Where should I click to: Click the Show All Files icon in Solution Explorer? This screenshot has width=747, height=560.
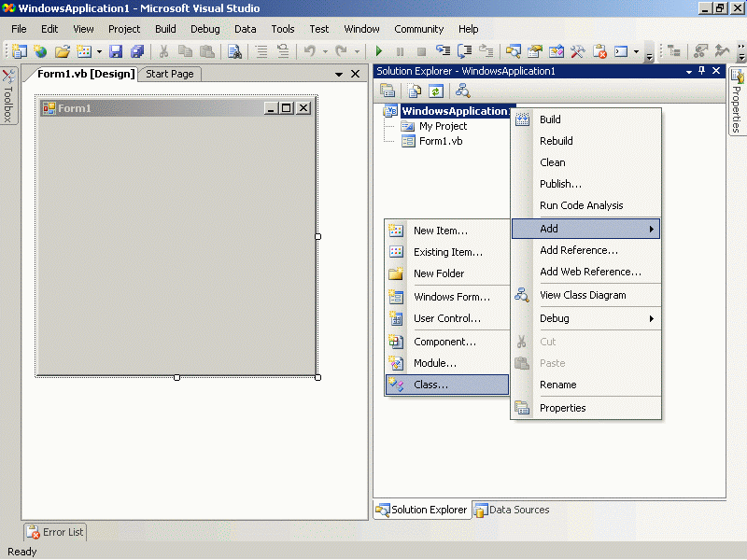[x=414, y=91]
